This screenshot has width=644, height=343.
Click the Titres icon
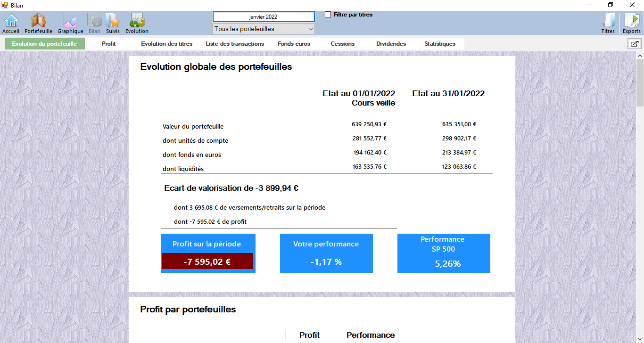coord(608,23)
